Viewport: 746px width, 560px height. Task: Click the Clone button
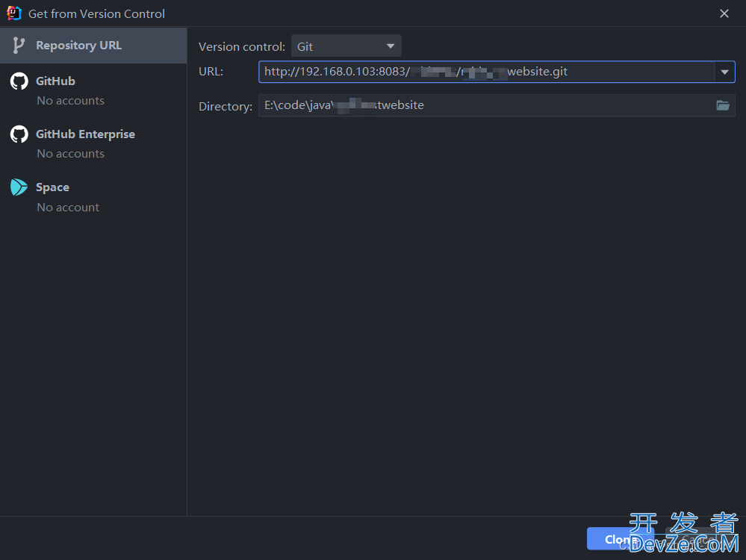tap(621, 538)
